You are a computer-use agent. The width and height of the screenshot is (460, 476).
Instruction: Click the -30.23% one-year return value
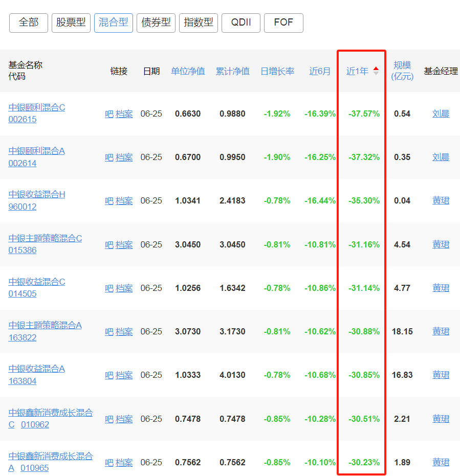(x=364, y=462)
